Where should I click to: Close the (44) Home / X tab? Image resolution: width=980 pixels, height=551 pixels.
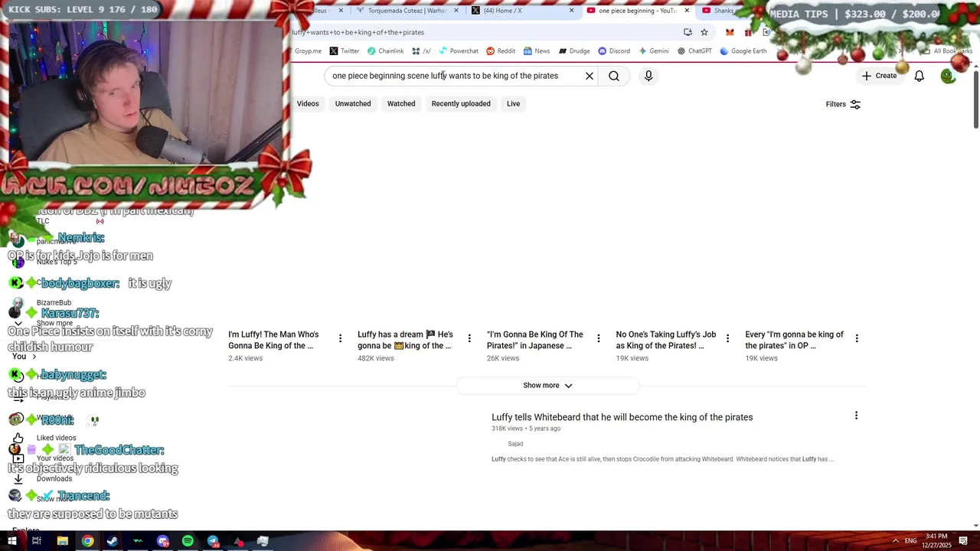(572, 11)
